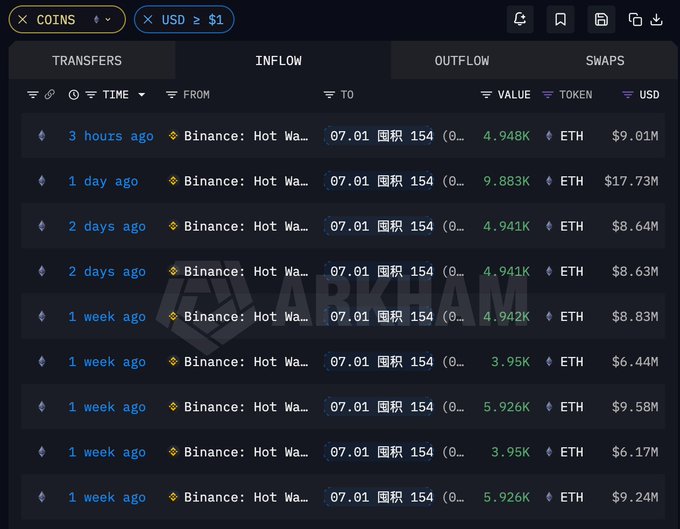Click Binance Hot Wallet in the $9.01M row
Viewport: 680px width, 529px height.
[x=246, y=136]
